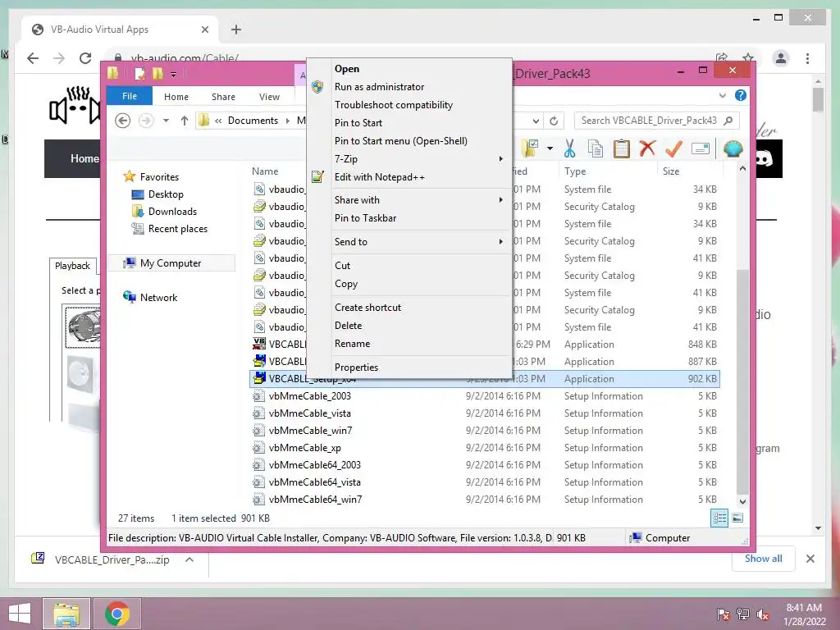The image size is (840, 630).
Task: Expand the 7-Zip submenu
Action: tap(409, 159)
